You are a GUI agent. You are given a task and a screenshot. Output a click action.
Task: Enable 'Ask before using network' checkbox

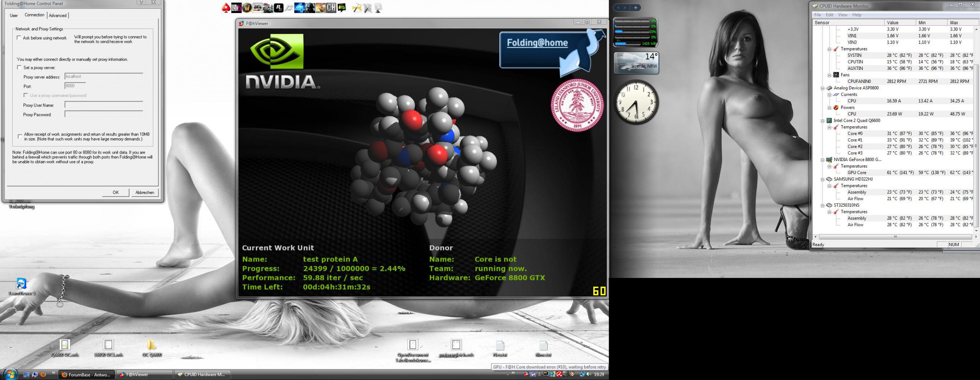click(19, 38)
